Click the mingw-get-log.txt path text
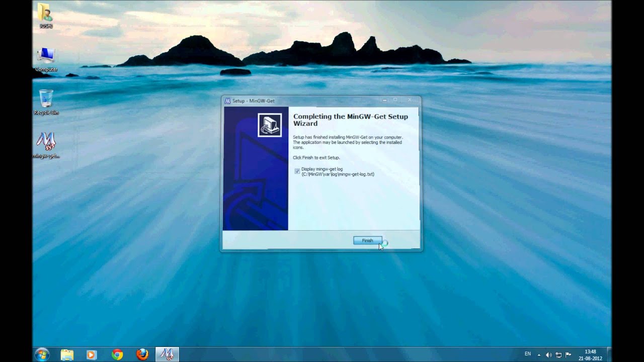Viewport: 644px width, 362px height. pos(338,174)
